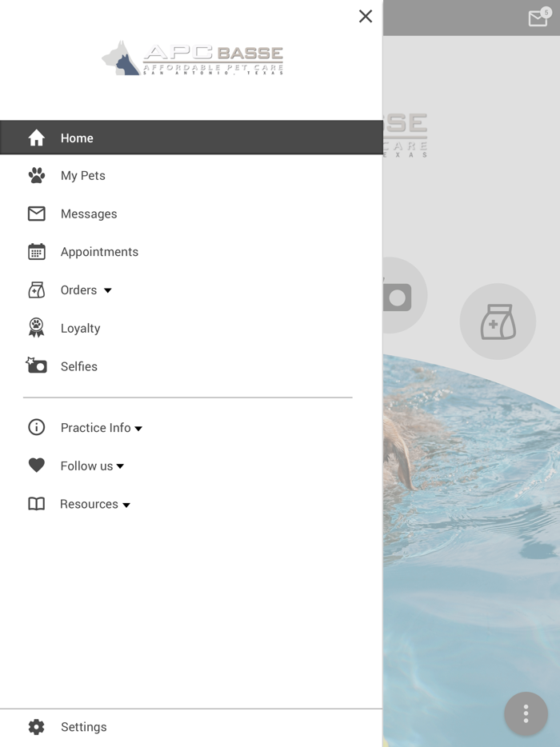
Task: Expand the Resources dropdown arrow
Action: click(x=126, y=505)
